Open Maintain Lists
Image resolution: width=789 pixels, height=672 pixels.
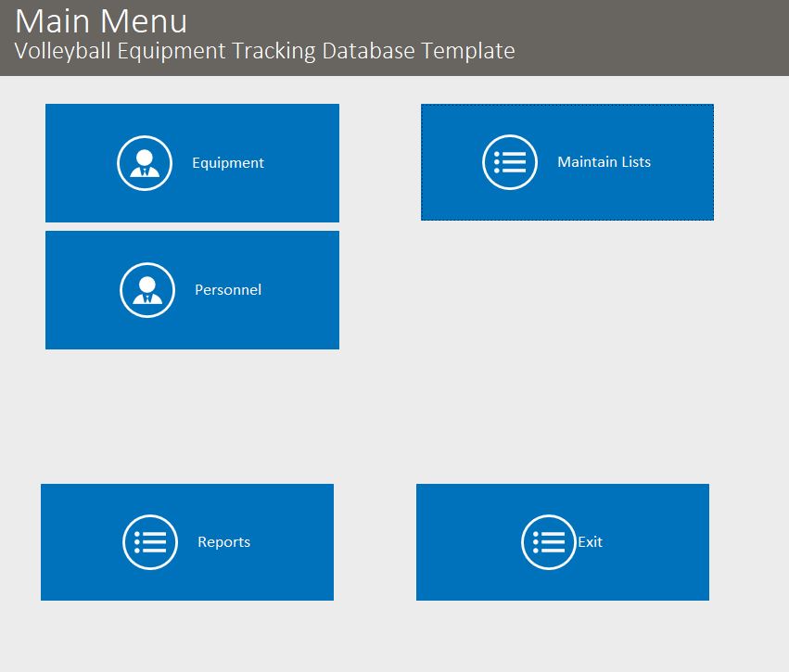point(567,162)
